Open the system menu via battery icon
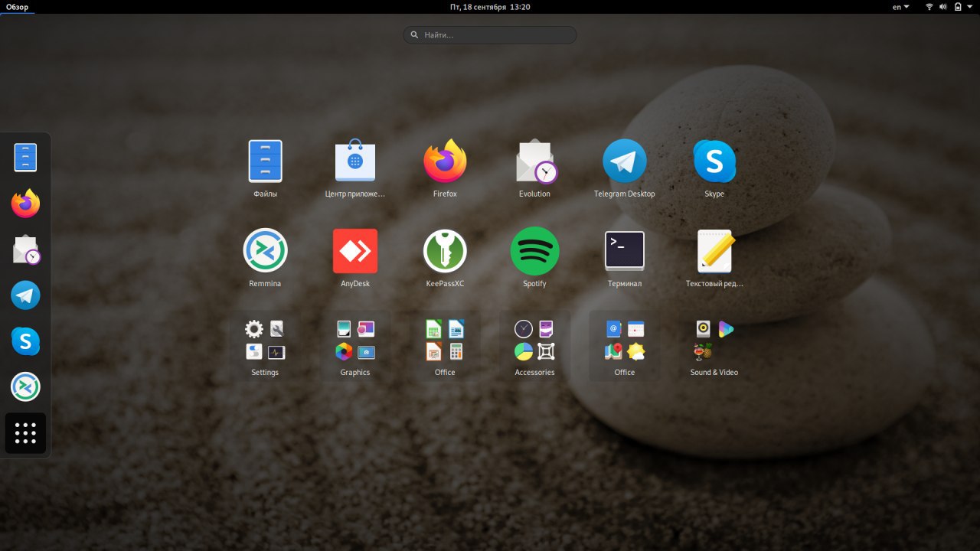The height and width of the screenshot is (551, 980). 957,7
